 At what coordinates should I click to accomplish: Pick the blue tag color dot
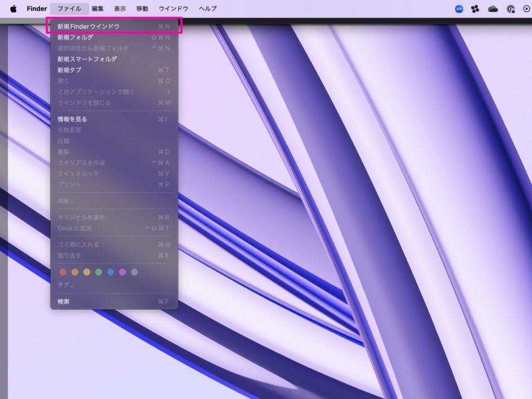(111, 272)
